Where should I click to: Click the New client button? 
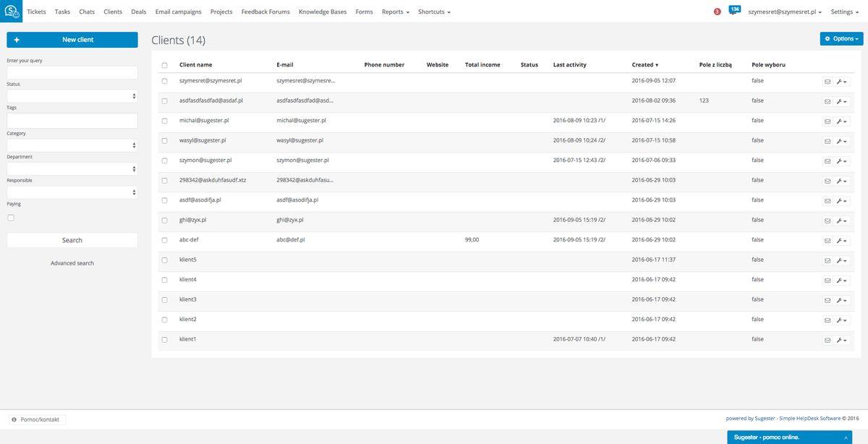(x=72, y=40)
